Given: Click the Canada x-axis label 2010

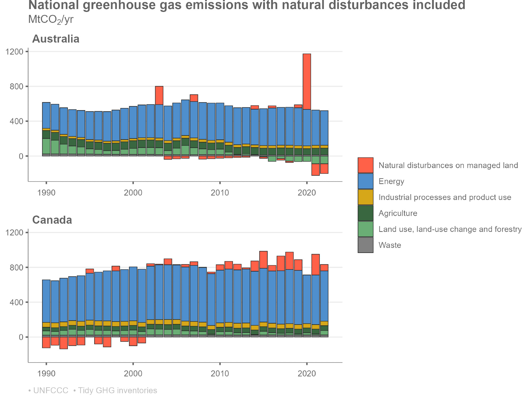Looking at the screenshot, I should pos(220,374).
